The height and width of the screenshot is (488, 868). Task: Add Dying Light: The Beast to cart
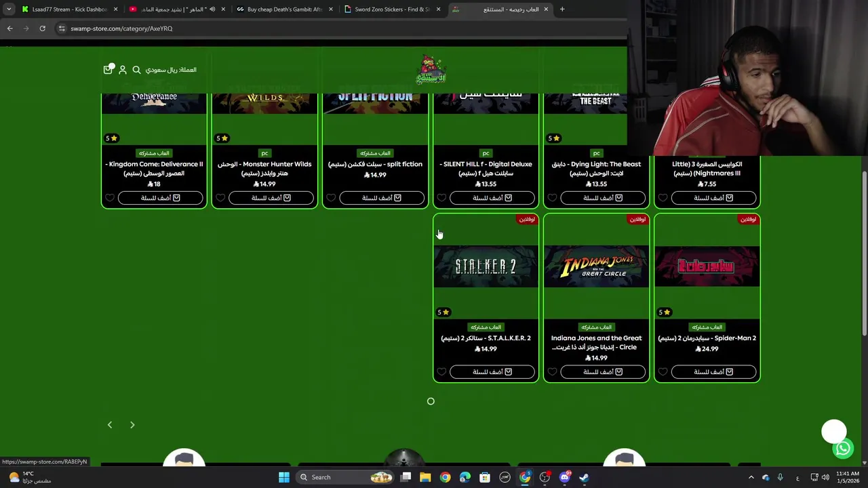pos(602,198)
